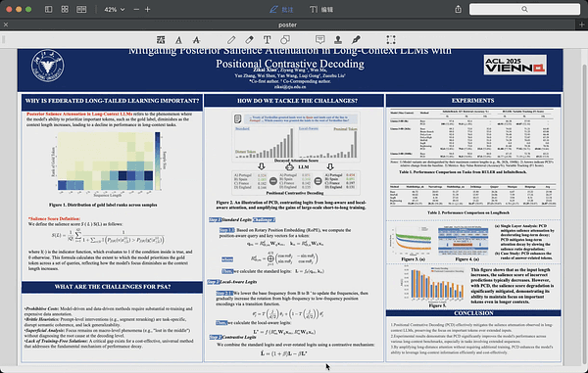Select the text box tool
This screenshot has width=588, height=373.
[267, 40]
